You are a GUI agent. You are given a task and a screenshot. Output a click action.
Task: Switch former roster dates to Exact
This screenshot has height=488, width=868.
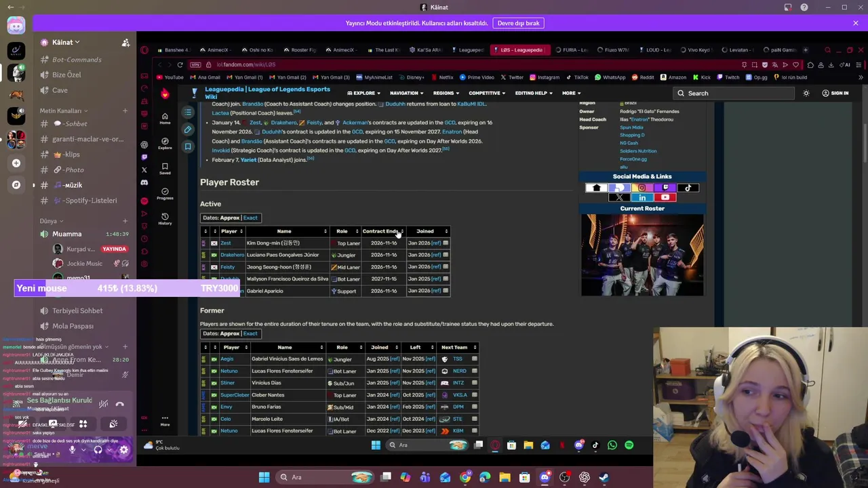[x=250, y=333]
